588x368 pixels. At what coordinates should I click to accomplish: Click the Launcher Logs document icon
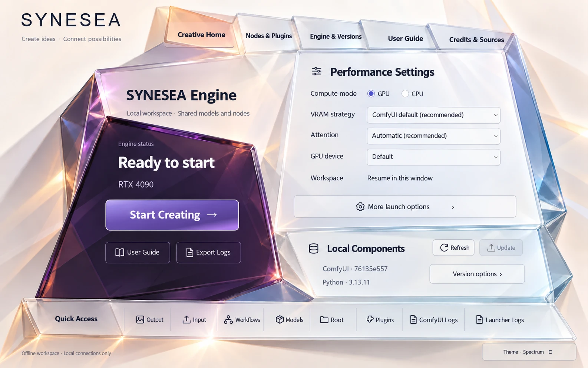coord(479,319)
